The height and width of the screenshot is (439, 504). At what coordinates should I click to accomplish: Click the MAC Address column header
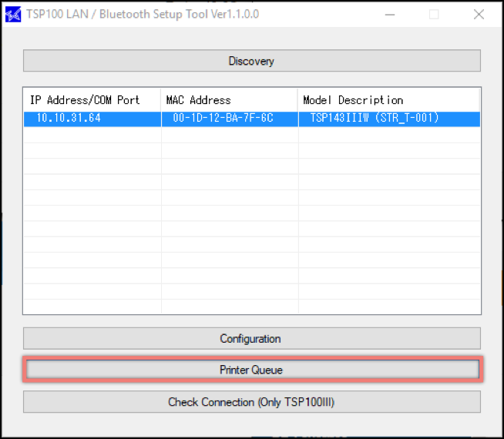coord(230,100)
